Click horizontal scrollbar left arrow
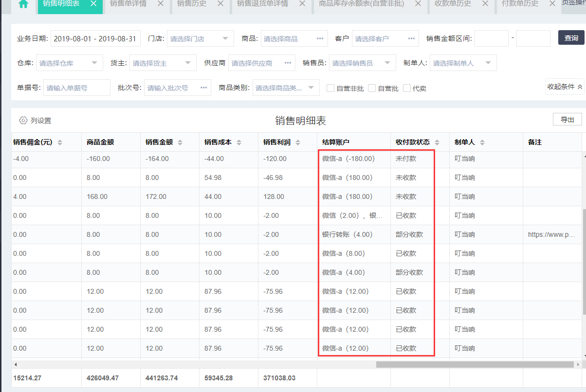This screenshot has height=392, width=586. coord(15,364)
